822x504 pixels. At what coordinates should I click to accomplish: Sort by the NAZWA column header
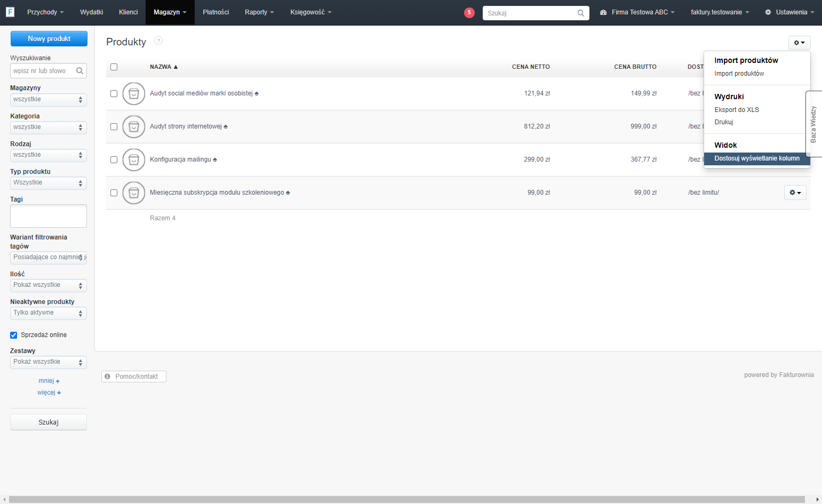(164, 67)
